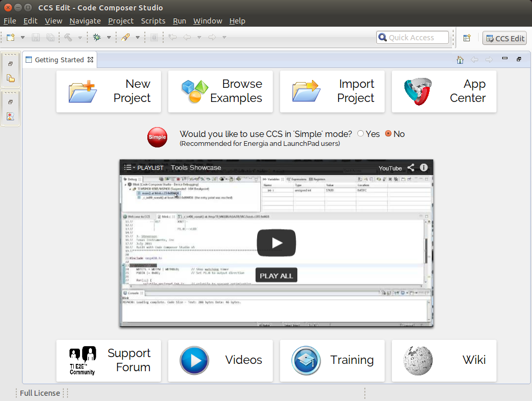Click the Home icon in Getting Started
Screen dimensions: 532x401
(460, 60)
